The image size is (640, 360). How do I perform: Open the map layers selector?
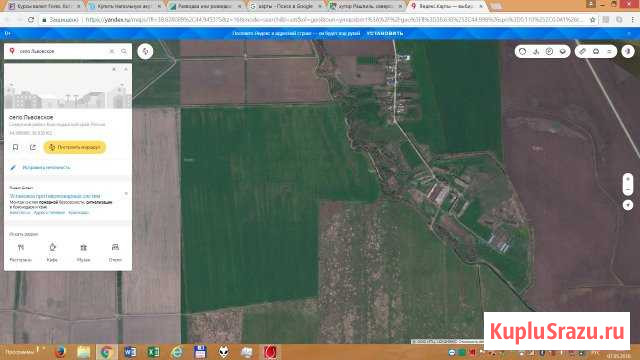point(563,51)
